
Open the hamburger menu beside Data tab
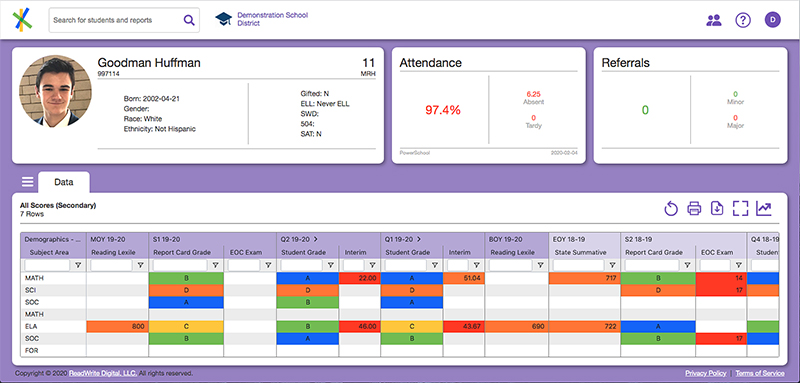[x=27, y=182]
